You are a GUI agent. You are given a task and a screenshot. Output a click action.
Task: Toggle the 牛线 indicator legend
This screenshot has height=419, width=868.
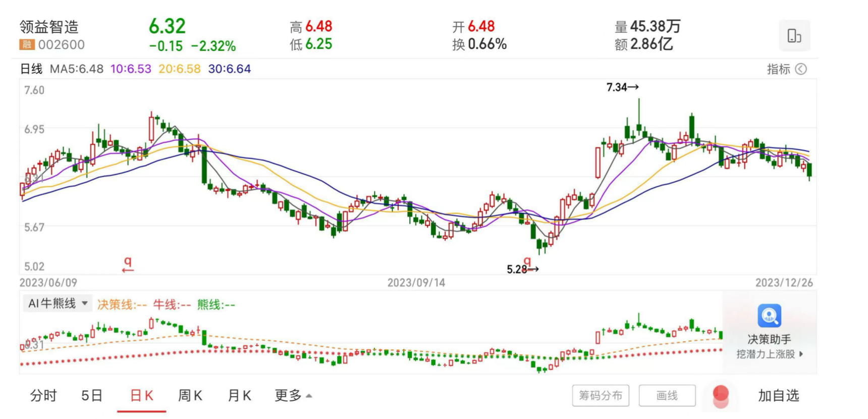172,304
